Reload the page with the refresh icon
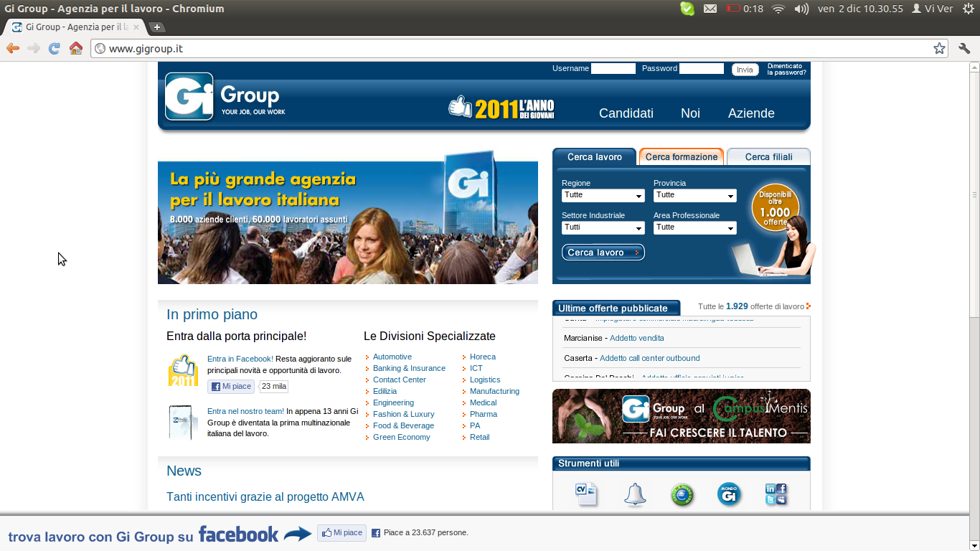The image size is (980, 551). (54, 48)
